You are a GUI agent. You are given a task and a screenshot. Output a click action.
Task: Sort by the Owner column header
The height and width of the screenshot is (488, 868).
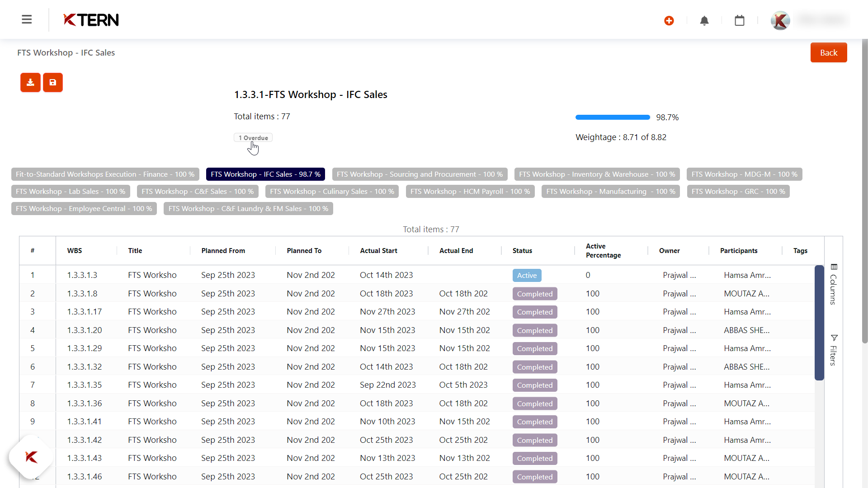(670, 251)
